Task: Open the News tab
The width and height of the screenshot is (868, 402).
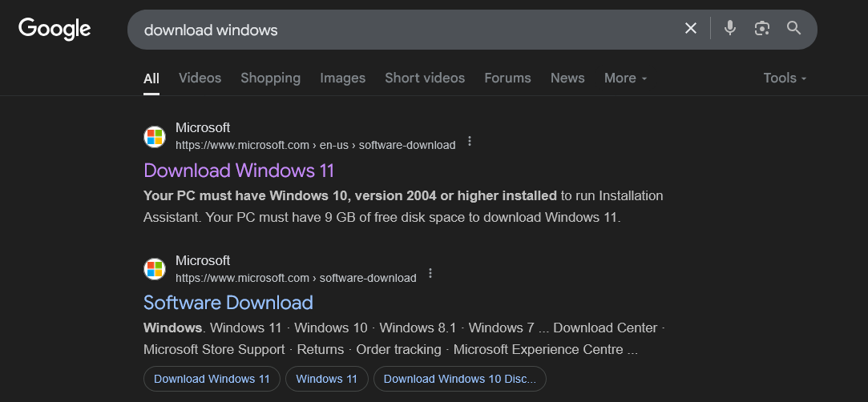Action: (567, 78)
